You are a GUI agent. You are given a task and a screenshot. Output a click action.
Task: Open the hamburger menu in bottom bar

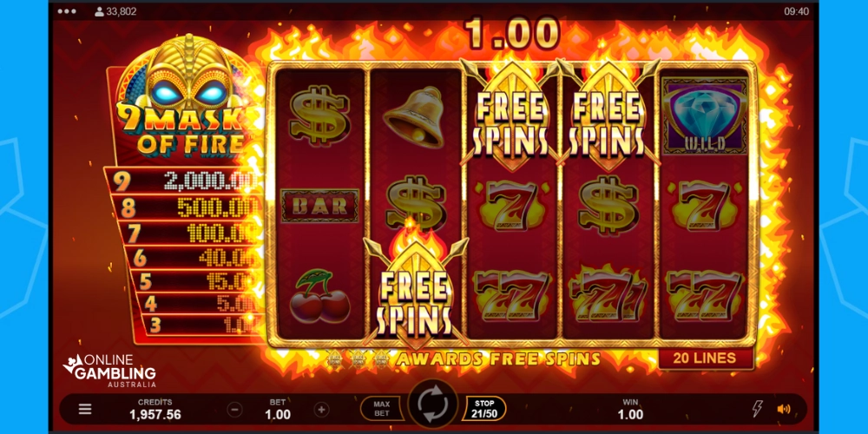pyautogui.click(x=85, y=409)
